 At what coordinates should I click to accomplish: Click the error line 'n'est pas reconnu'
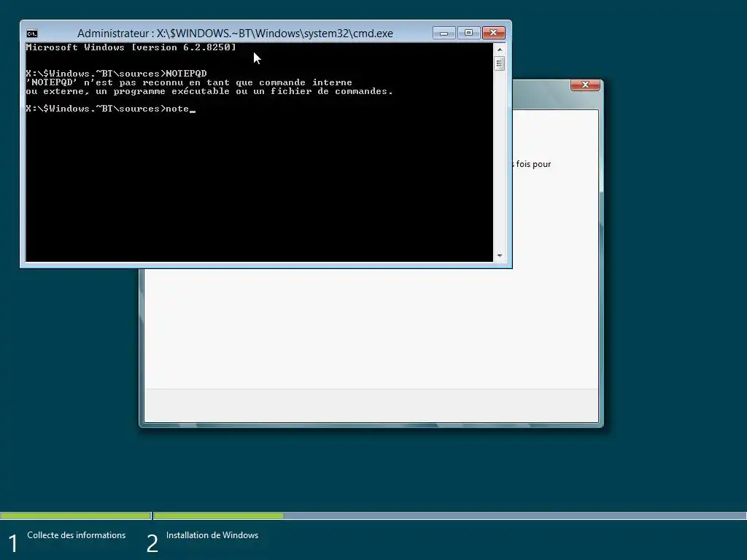(189, 82)
